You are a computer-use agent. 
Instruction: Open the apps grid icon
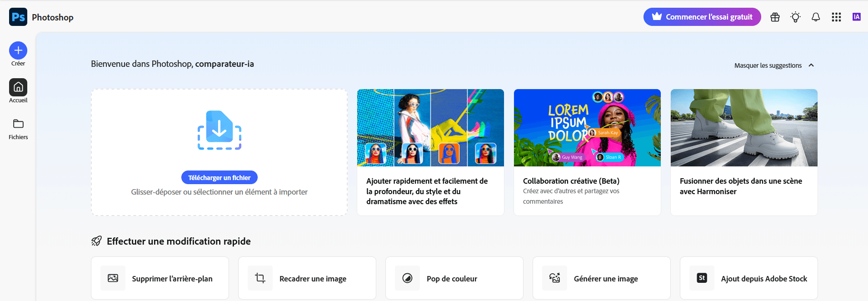(836, 17)
